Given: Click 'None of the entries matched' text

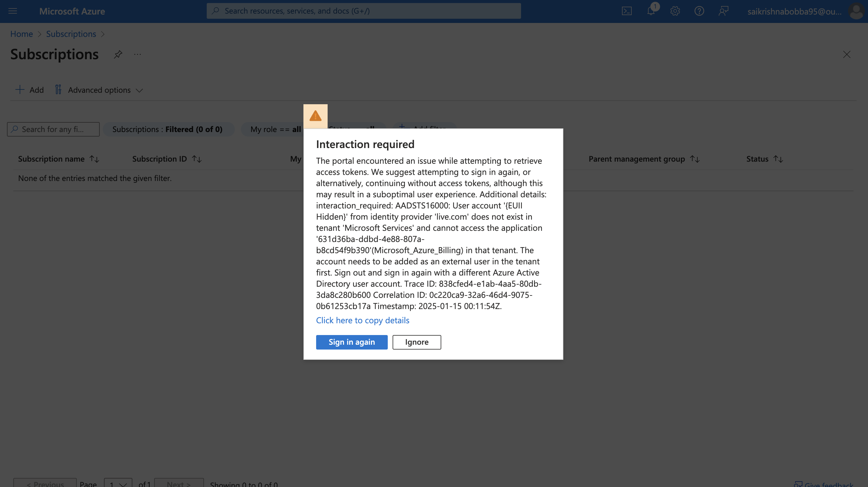Looking at the screenshot, I should (x=95, y=178).
